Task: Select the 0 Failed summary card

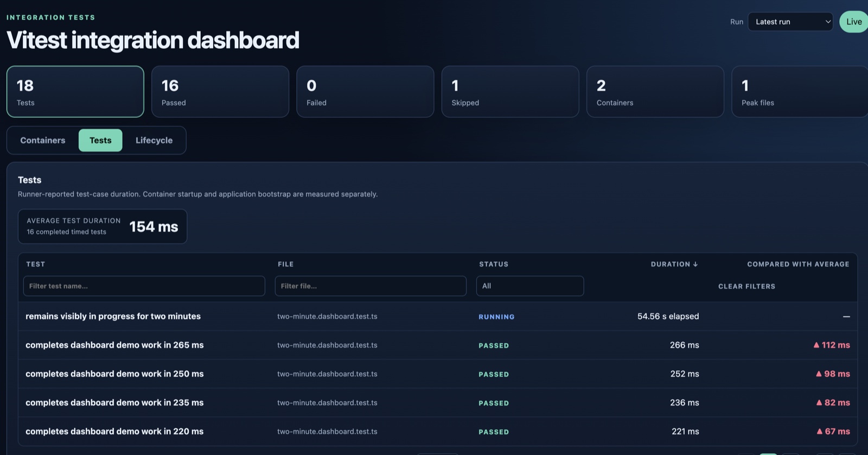Action: [365, 92]
